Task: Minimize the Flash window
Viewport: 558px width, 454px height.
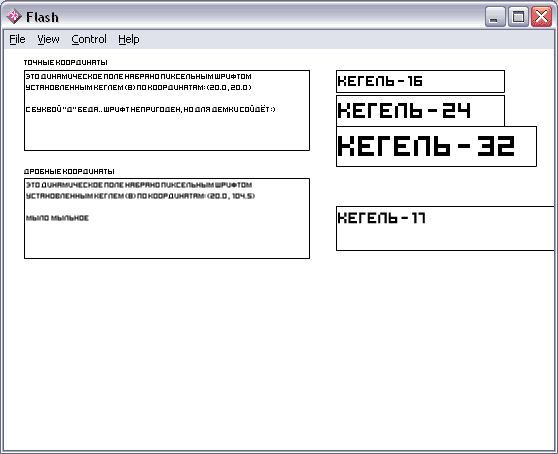Action: [x=495, y=16]
